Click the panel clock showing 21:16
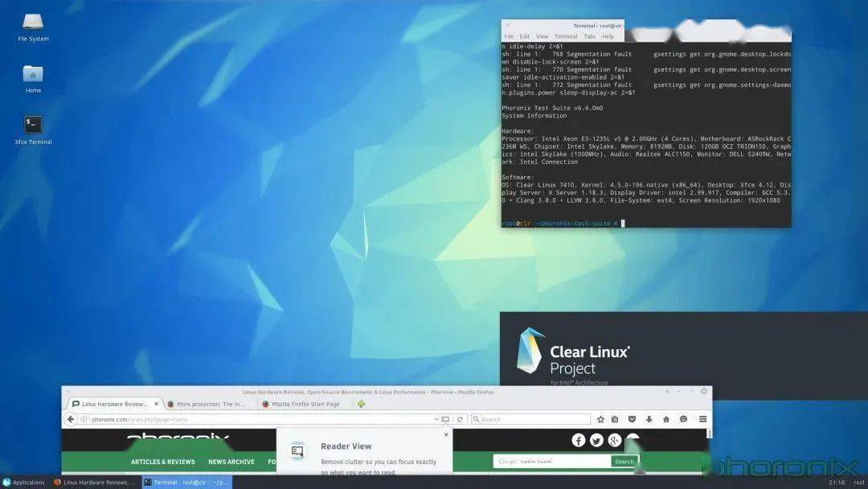868x489 pixels. click(837, 483)
